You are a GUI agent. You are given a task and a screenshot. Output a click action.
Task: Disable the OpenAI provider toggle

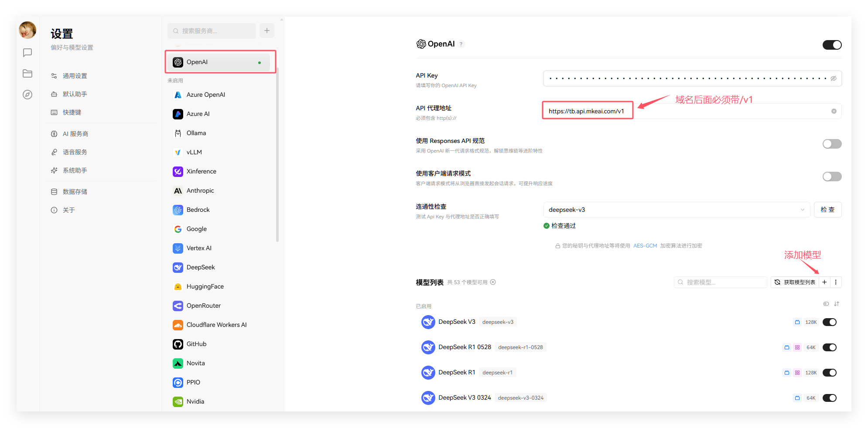point(832,44)
